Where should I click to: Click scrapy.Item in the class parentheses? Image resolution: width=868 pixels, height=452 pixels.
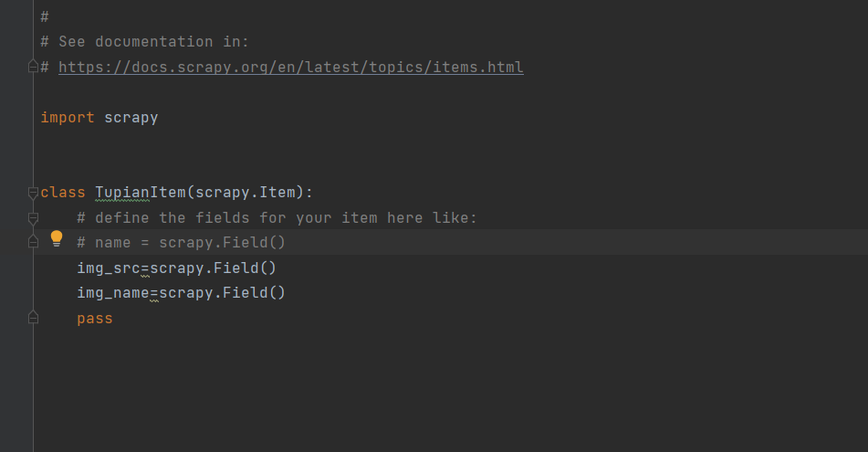pos(246,192)
